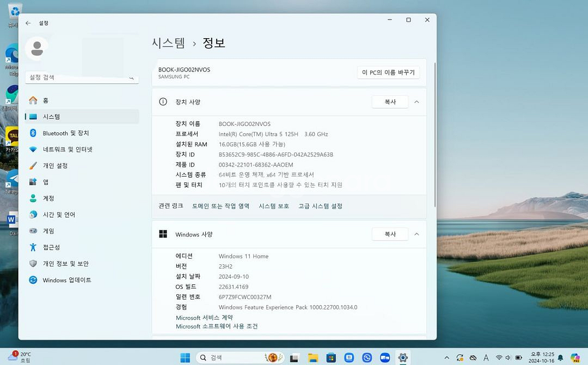
Task: Click the 장치 ID value B53652C9-985C
Action: (276, 155)
